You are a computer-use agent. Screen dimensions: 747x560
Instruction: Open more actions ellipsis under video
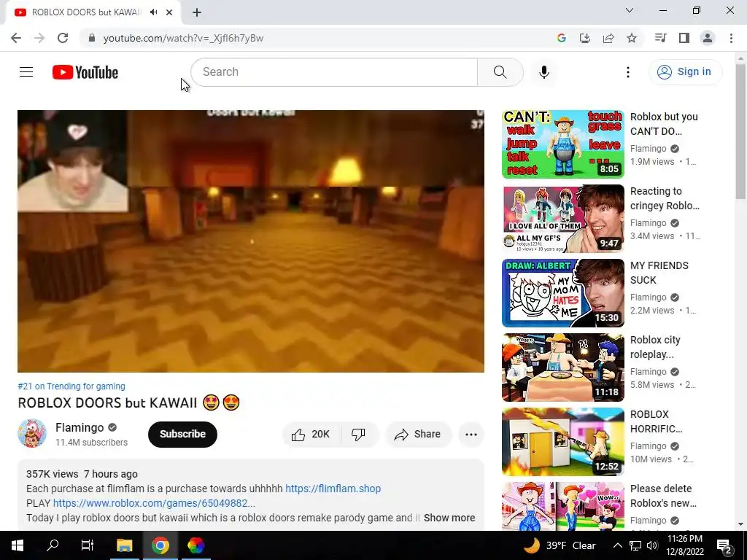471,435
